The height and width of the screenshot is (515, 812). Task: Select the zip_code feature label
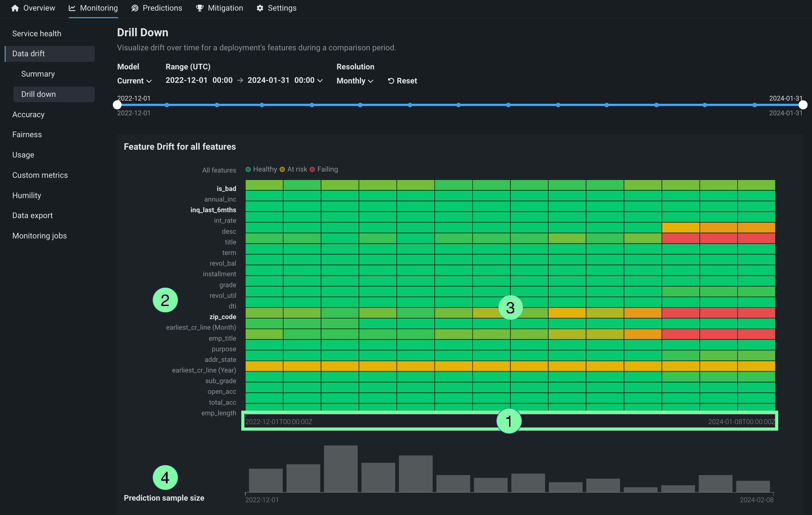[223, 317]
